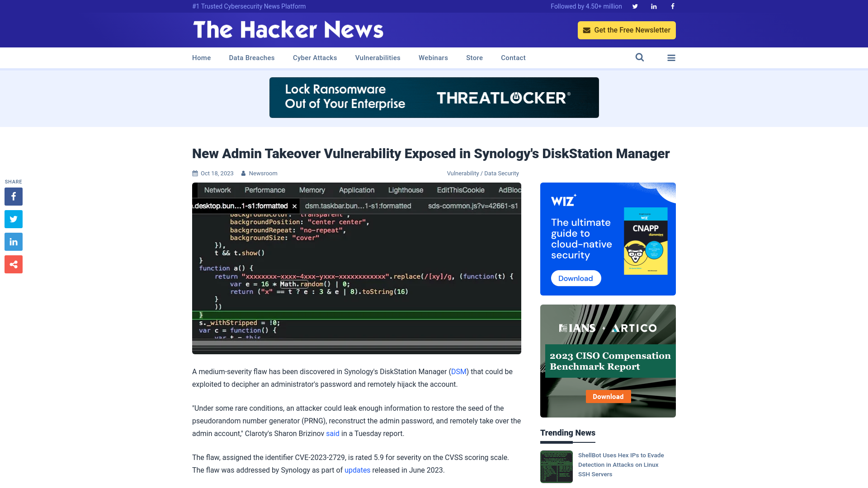Click the Facebook icon in site header
The image size is (868, 488).
pyautogui.click(x=672, y=6)
